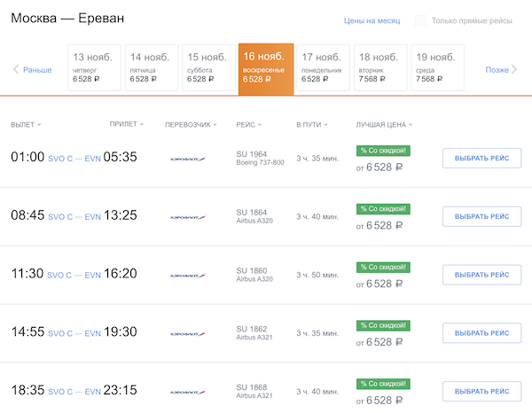This screenshot has height=413, width=532.
Task: Click discount badge on 01:00 flight
Action: tap(381, 151)
